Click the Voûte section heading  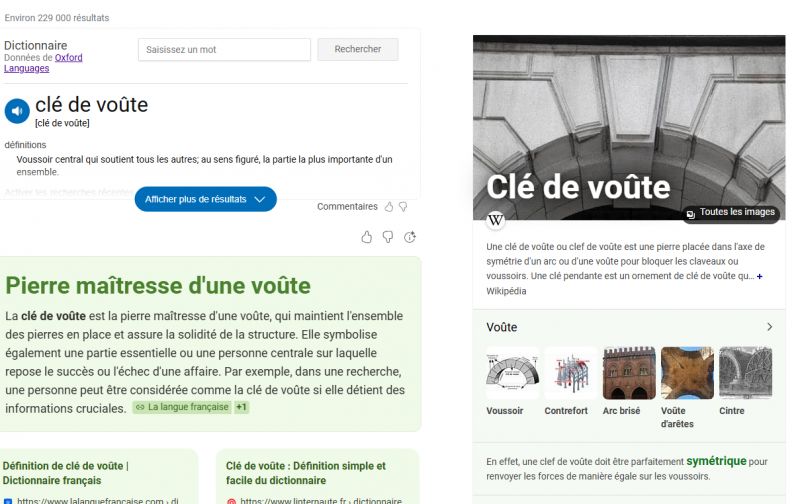pos(502,327)
